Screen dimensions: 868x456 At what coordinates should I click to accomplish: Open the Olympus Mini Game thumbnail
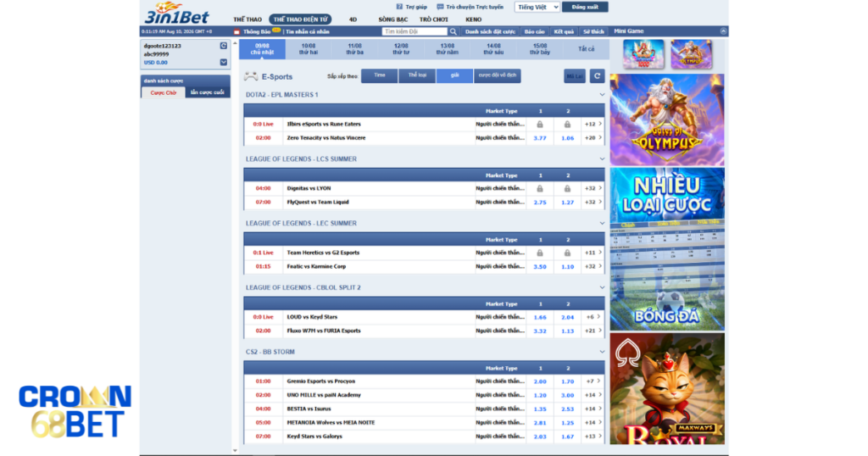click(x=691, y=54)
